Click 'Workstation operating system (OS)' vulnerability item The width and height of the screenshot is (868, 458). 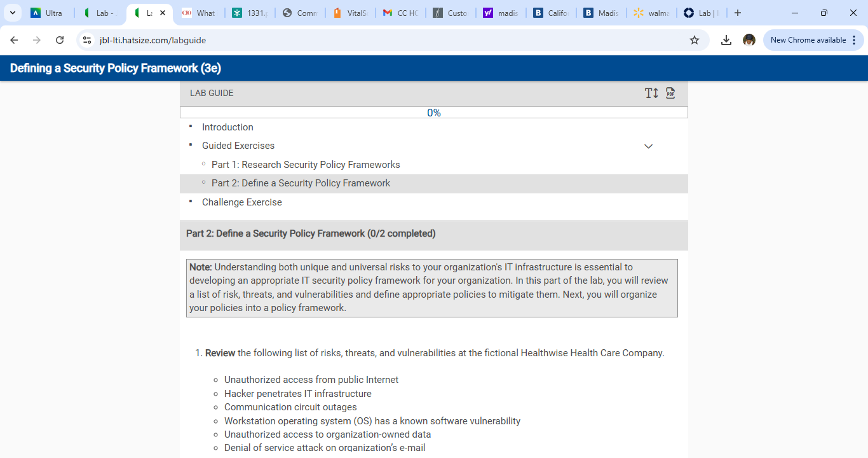point(372,421)
